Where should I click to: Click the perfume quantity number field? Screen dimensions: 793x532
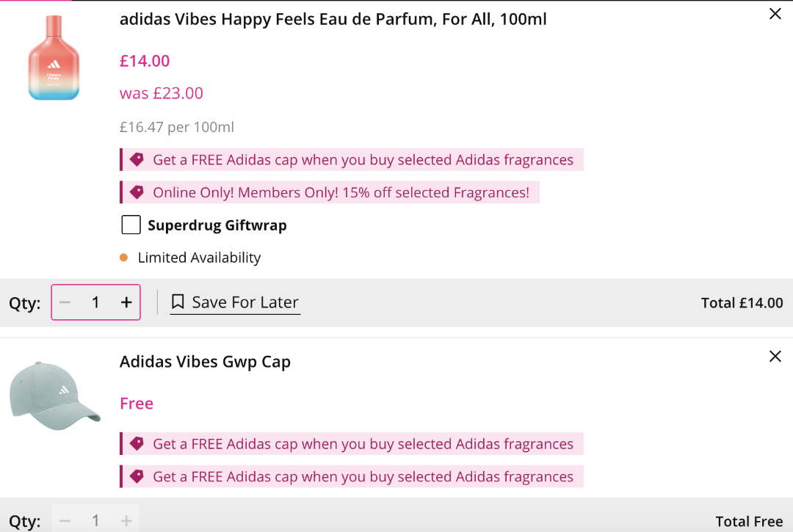point(95,302)
